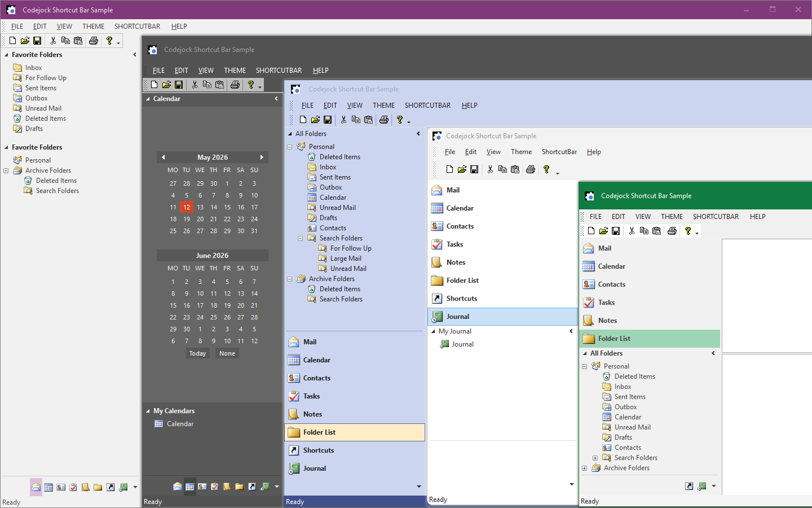
Task: Expand Search Folders node in green window tree
Action: [x=595, y=458]
